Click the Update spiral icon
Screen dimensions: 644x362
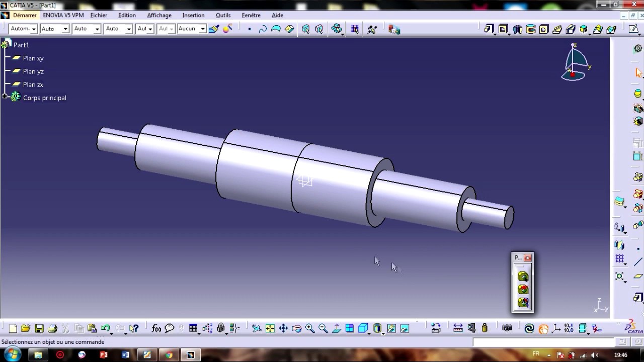click(x=529, y=328)
